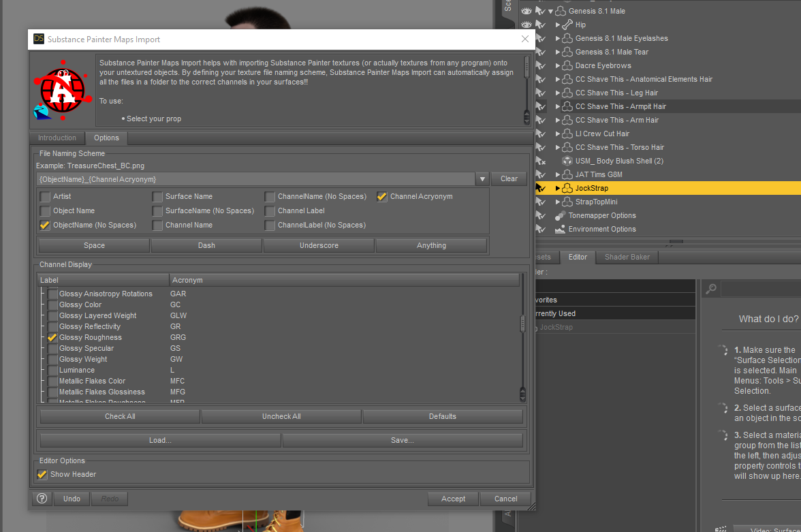Expand CC Shave This - Arm Hair node
The image size is (801, 532).
pos(558,120)
